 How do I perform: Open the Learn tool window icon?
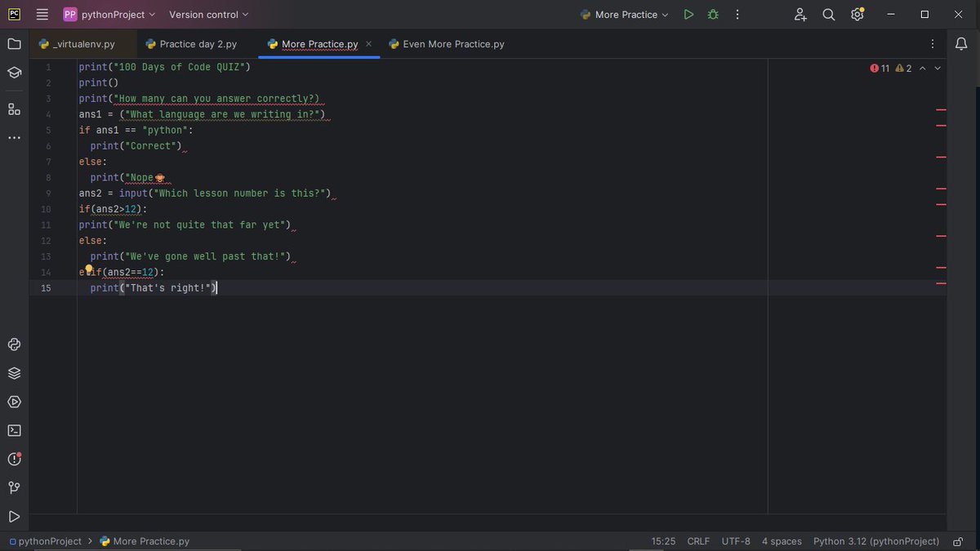click(x=14, y=73)
